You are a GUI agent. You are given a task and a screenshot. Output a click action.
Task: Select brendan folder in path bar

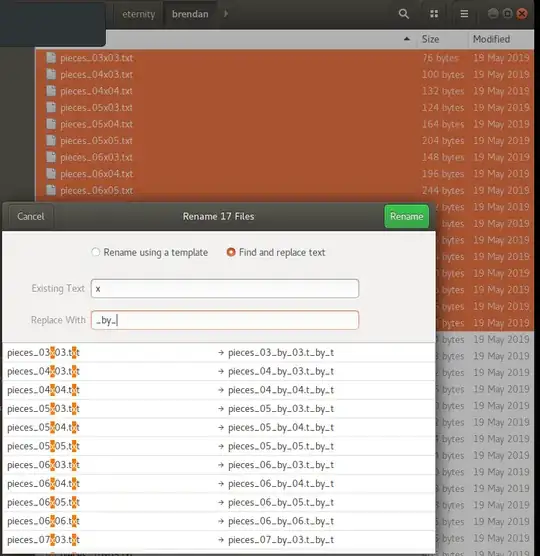190,14
